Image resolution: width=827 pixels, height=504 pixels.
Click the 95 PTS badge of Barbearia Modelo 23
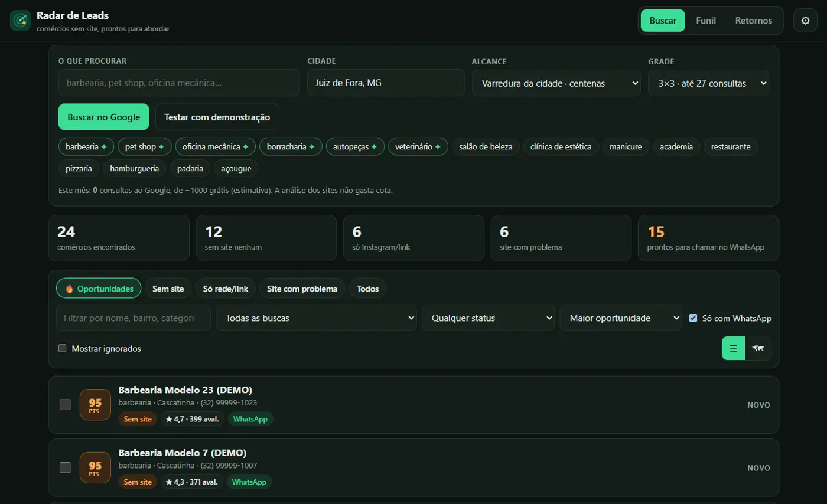click(x=95, y=405)
